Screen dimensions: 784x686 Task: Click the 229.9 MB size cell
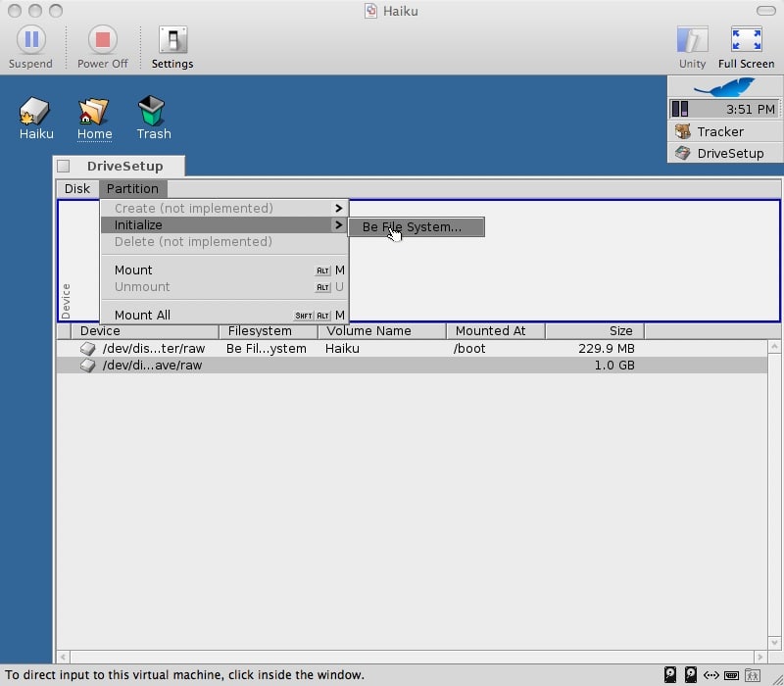coord(606,349)
